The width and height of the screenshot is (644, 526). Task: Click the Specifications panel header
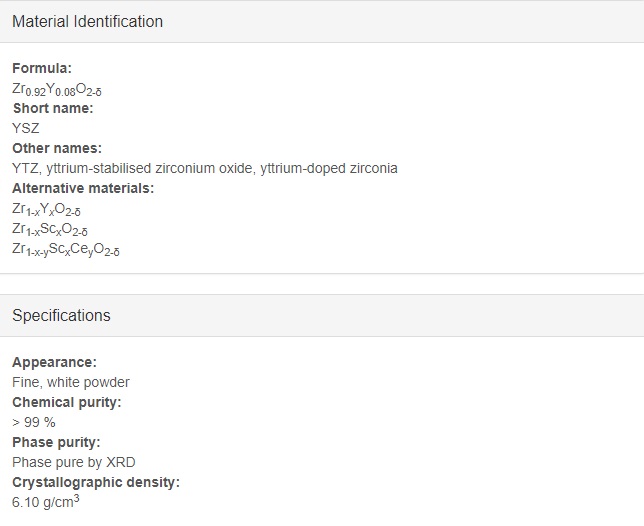pos(322,315)
